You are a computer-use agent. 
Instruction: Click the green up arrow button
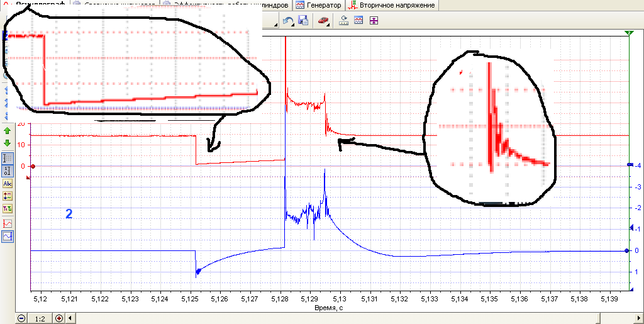pyautogui.click(x=8, y=131)
